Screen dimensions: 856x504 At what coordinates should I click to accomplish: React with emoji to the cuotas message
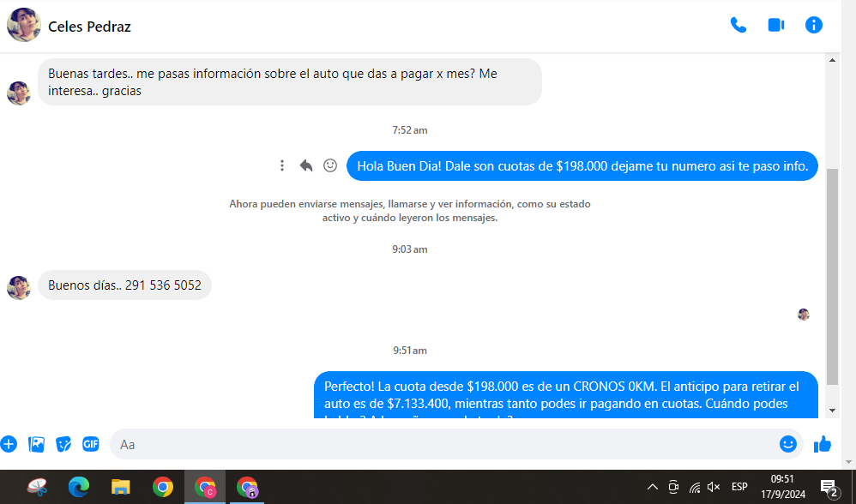[330, 165]
